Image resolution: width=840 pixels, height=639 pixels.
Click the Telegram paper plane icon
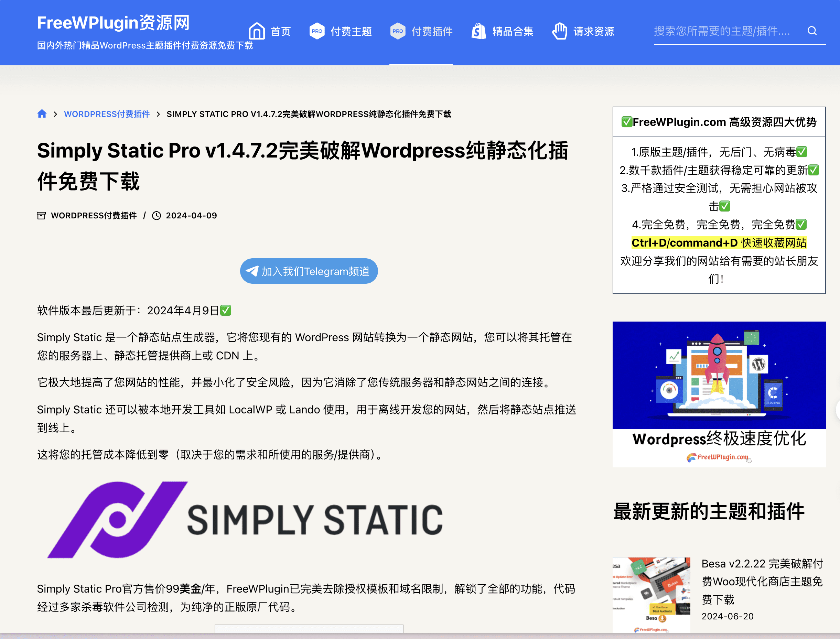tap(252, 271)
